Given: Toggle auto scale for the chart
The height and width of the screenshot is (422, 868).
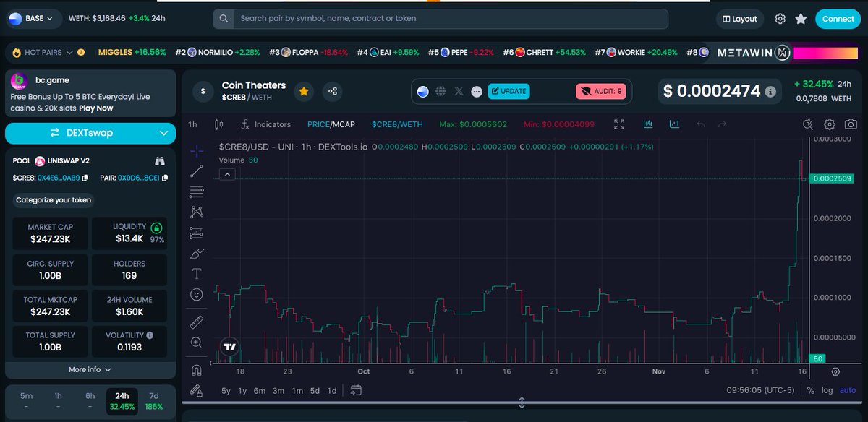Looking at the screenshot, I should tap(846, 390).
